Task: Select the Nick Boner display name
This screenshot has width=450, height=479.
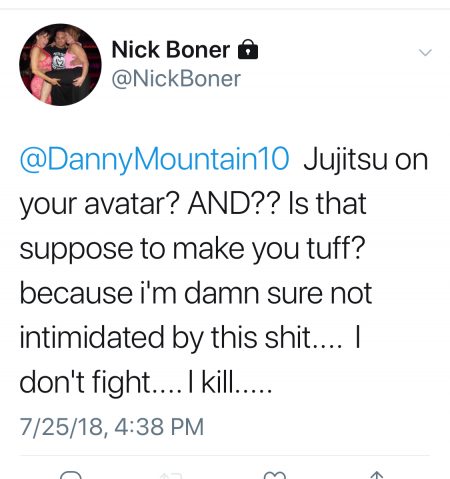Action: [171, 50]
